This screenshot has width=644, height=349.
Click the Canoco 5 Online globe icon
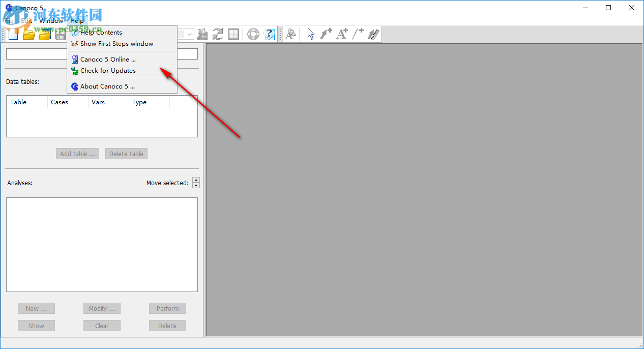[75, 60]
